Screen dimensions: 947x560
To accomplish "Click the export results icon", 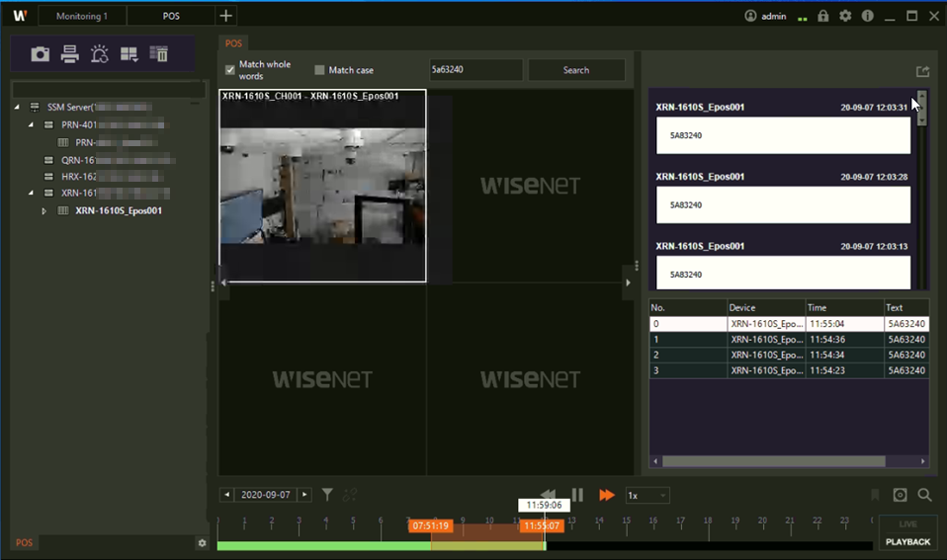I will pyautogui.click(x=922, y=72).
